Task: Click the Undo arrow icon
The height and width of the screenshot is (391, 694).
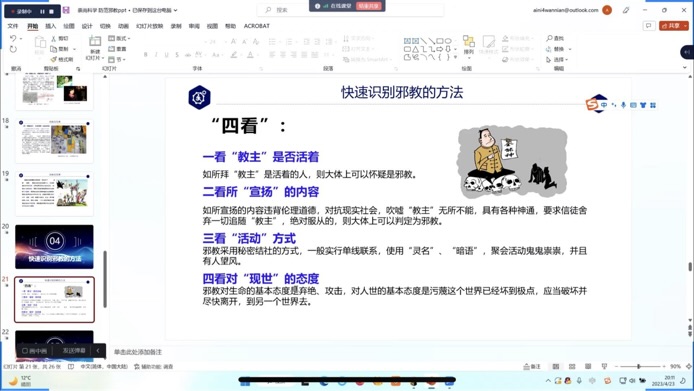Action: [x=13, y=39]
